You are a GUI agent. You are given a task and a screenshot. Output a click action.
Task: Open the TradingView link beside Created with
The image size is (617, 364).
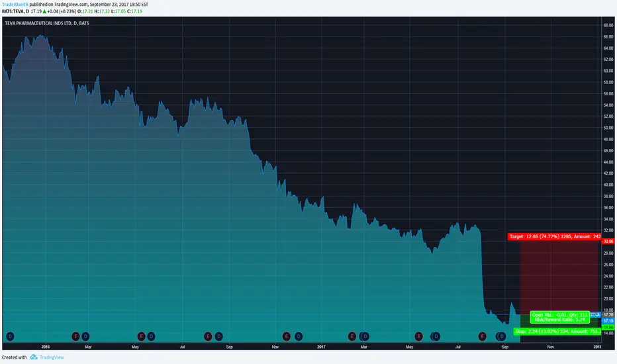click(x=52, y=357)
